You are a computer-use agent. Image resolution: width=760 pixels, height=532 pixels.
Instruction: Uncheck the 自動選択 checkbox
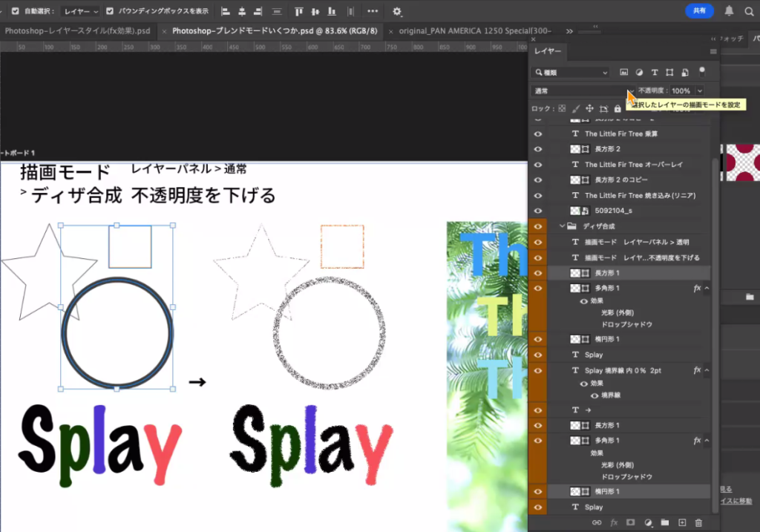pos(16,11)
